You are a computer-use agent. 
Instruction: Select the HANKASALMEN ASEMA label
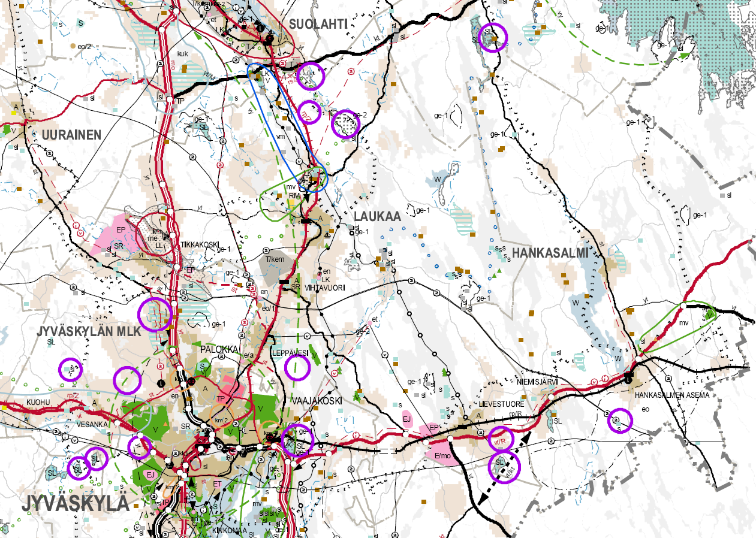(671, 395)
